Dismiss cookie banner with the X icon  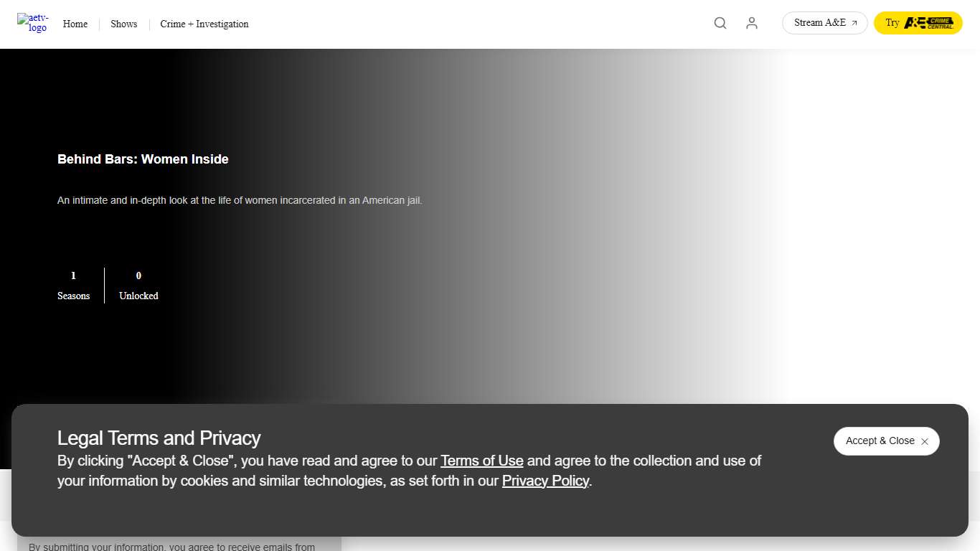(x=925, y=442)
